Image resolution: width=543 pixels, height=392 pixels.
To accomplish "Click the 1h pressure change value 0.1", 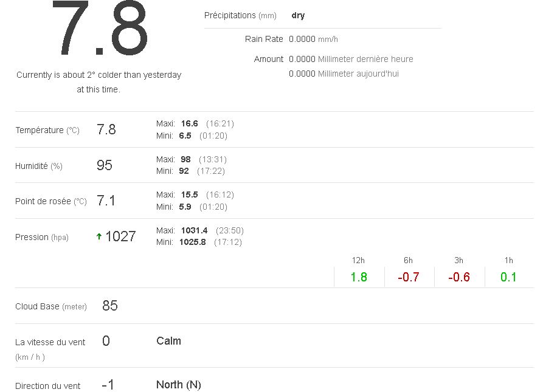I will [x=508, y=277].
